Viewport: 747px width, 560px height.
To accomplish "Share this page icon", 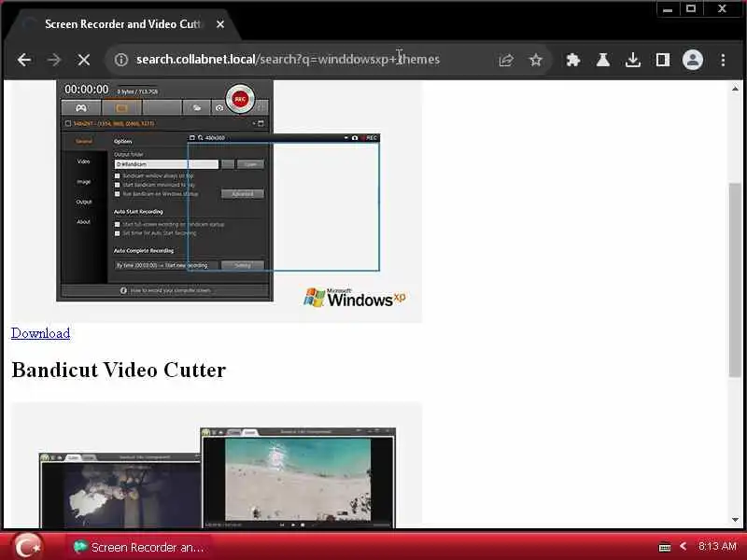I will click(506, 60).
